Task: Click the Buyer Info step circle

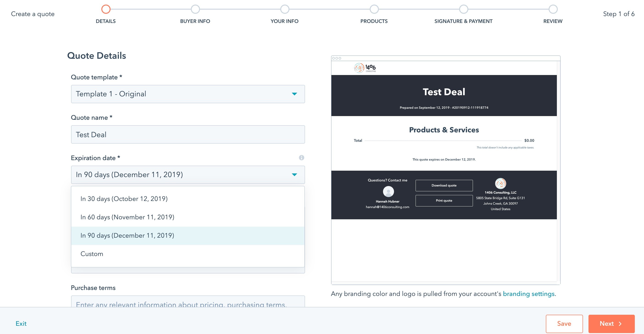Action: 195,9
